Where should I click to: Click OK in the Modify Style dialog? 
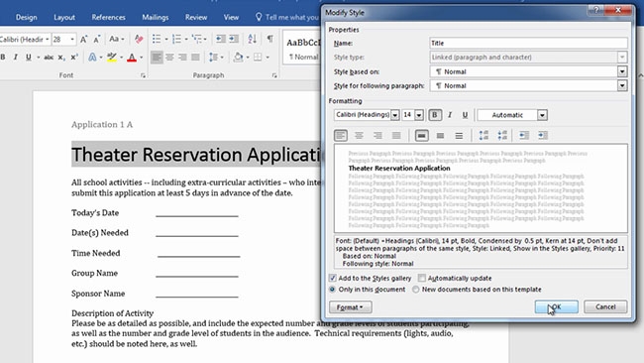[556, 306]
